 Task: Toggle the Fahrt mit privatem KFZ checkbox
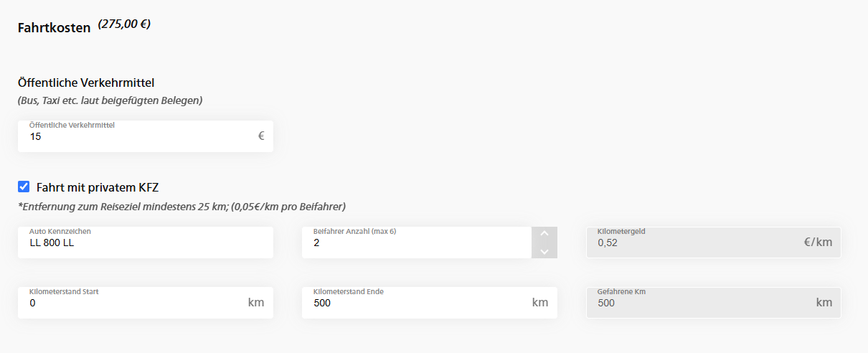[24, 187]
